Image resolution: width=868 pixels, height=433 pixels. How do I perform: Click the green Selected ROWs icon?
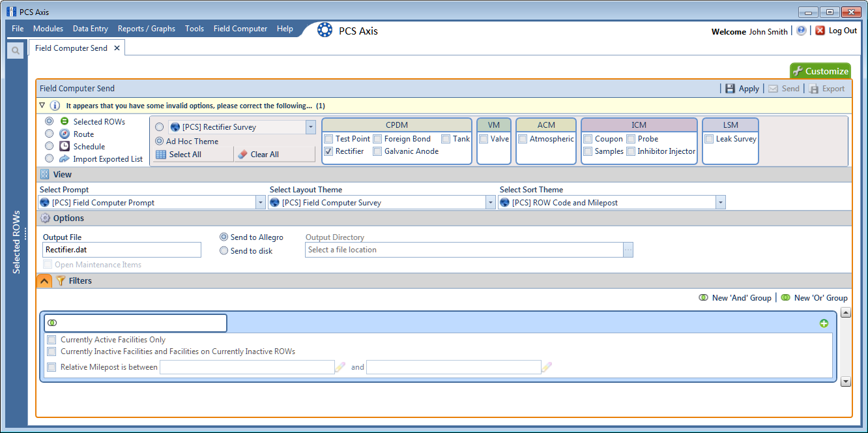coord(65,121)
